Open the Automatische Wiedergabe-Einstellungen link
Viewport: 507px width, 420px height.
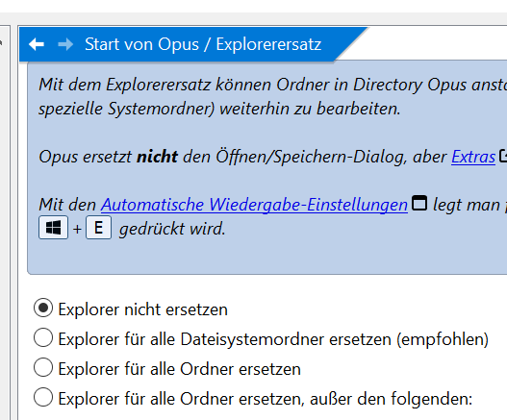(x=254, y=205)
